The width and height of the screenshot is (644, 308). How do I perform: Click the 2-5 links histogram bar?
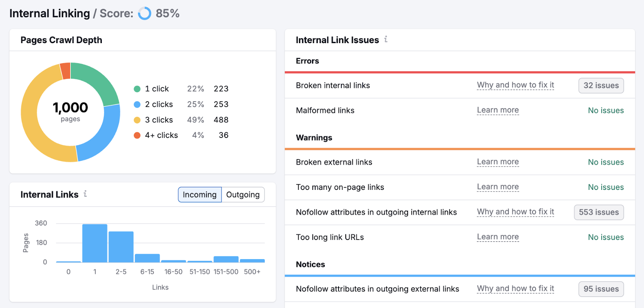tap(121, 247)
